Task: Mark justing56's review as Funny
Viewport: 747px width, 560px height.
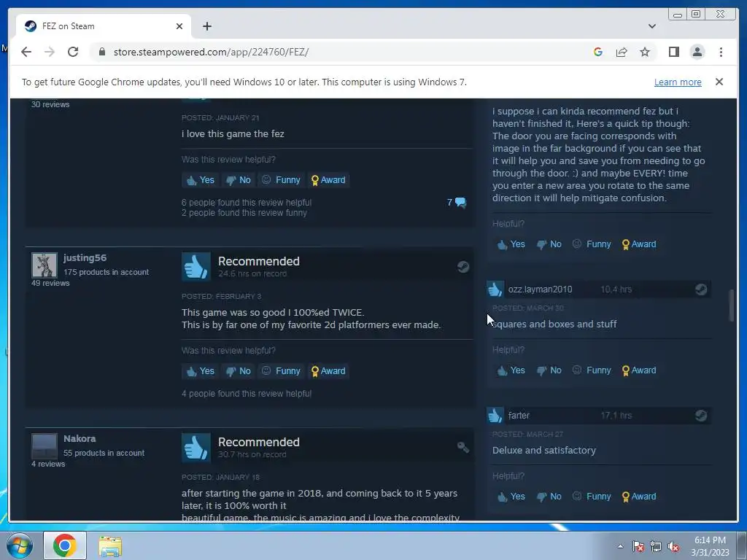Action: [281, 371]
